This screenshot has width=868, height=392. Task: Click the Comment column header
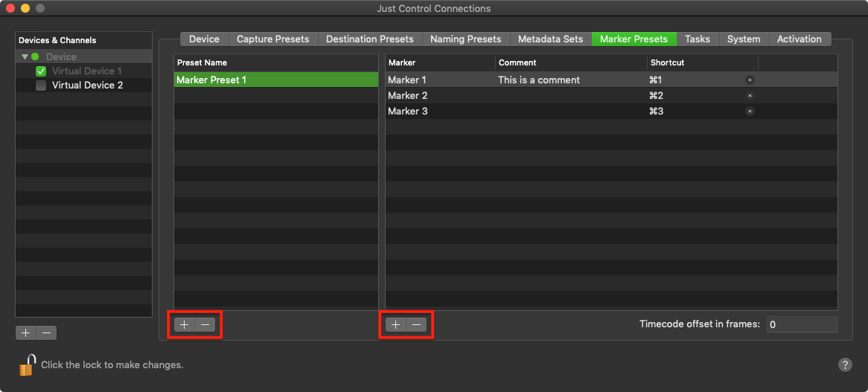coord(571,62)
